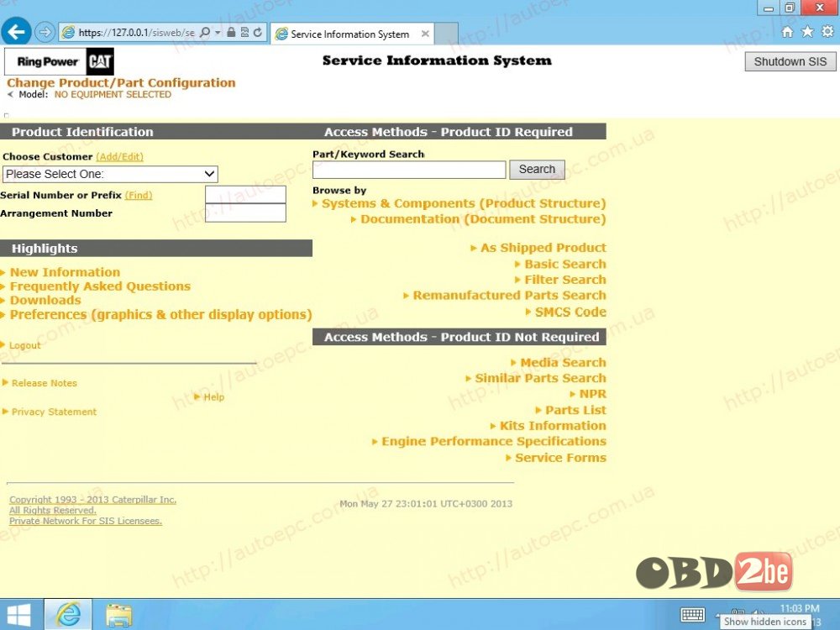This screenshot has width=840, height=630.
Task: Open the Kits Information link
Action: point(553,426)
